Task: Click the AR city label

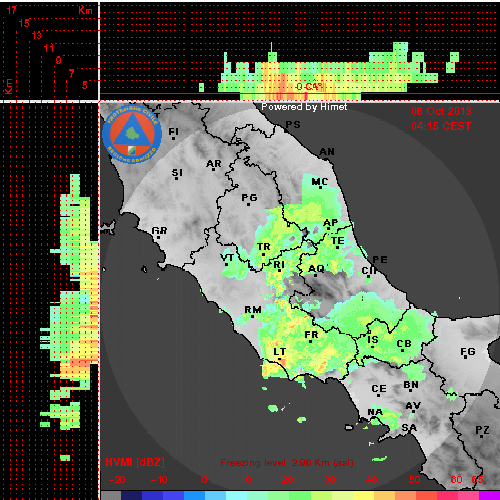Action: coord(214,164)
